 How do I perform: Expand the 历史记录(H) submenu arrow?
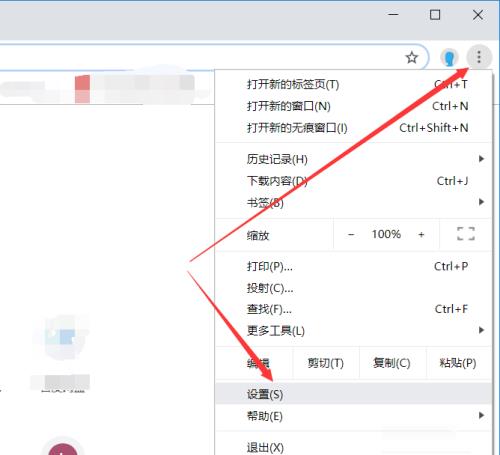coord(481,159)
